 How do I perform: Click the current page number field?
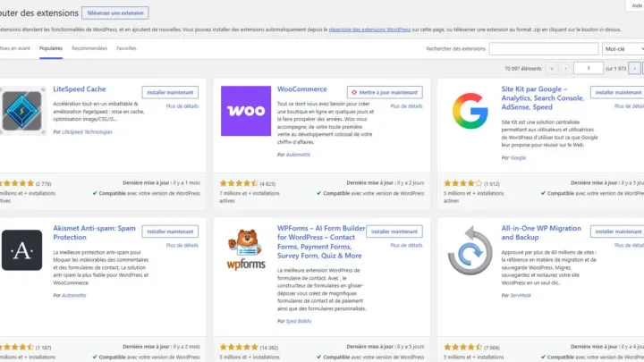click(589, 68)
